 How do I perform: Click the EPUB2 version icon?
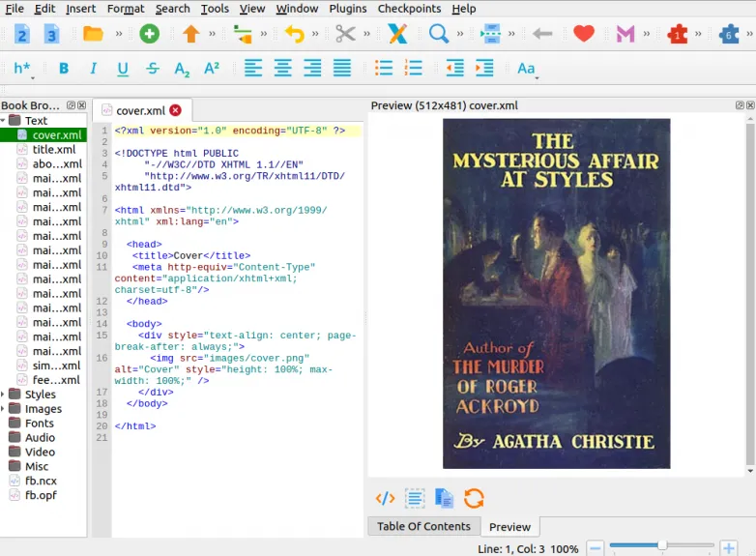(21, 34)
